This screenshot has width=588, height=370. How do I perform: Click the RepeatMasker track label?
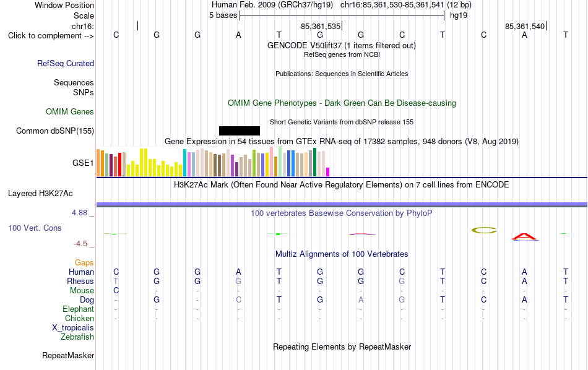coord(68,355)
